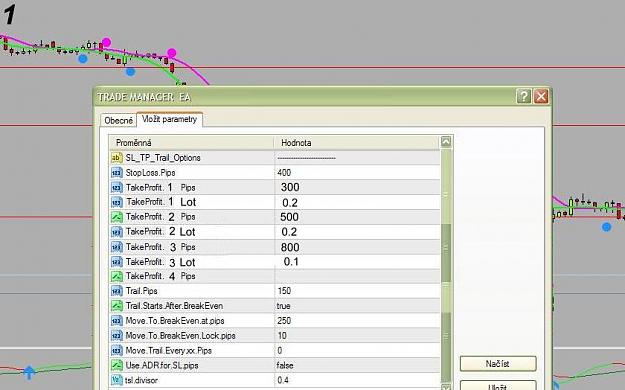Click the tsl.divisor variable name
Screen dimensions: 625x390
coord(141,380)
